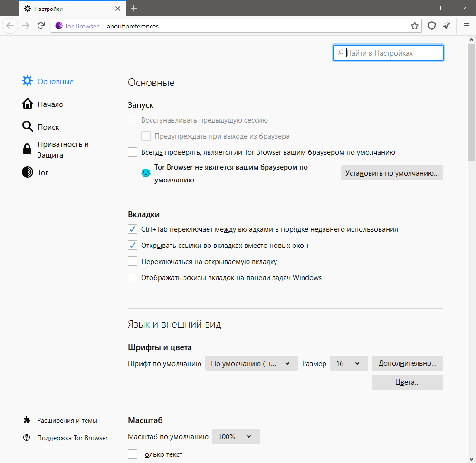This screenshot has height=463, width=476.
Task: Bookmark this page with the star icon
Action: tap(414, 26)
